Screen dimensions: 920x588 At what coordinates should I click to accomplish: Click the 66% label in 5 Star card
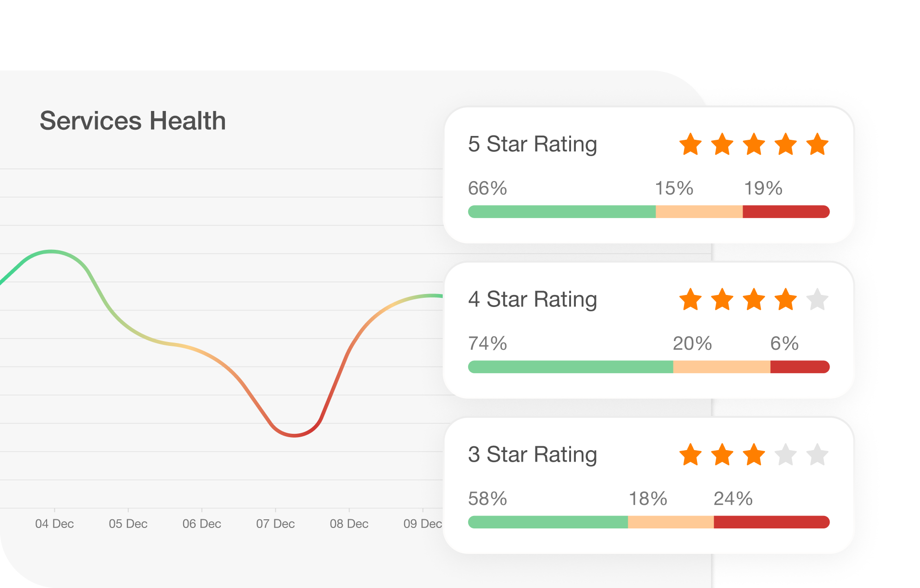click(487, 188)
